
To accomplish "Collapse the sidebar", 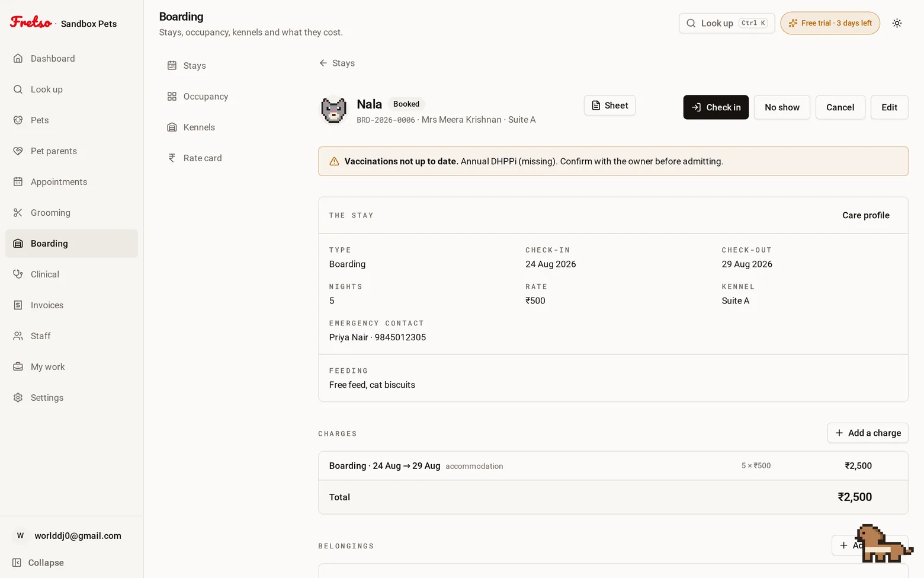I will click(38, 563).
